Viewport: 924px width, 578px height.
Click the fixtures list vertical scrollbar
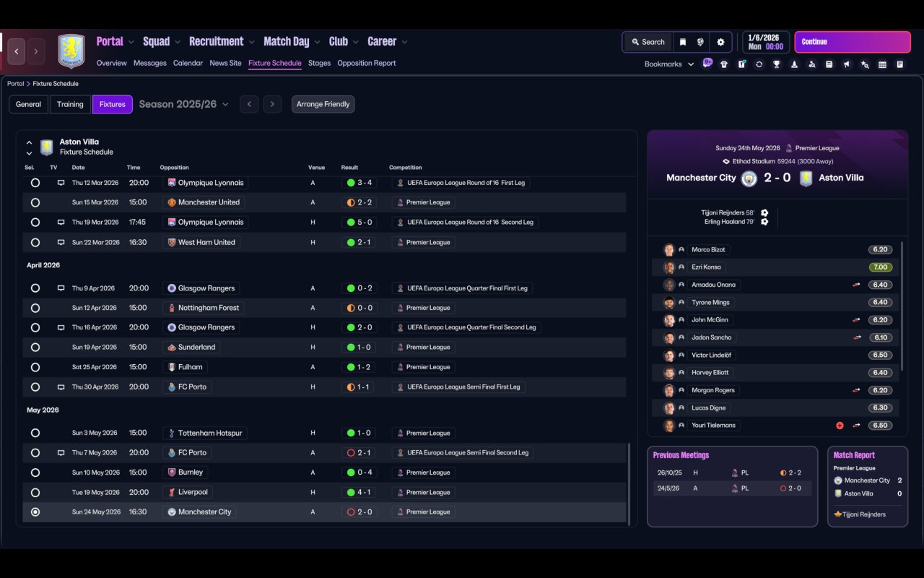coord(630,484)
